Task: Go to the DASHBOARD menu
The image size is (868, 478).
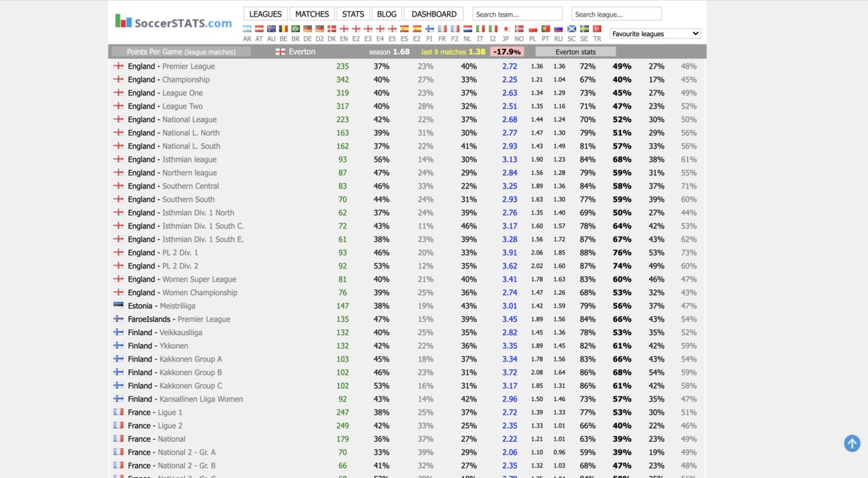Action: 433,14
